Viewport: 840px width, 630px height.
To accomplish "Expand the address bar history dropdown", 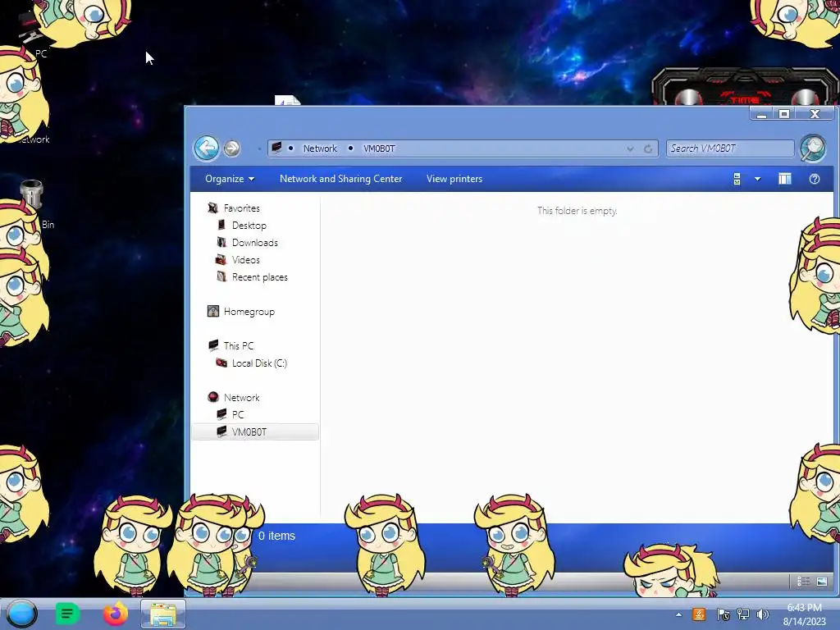I will pyautogui.click(x=630, y=149).
